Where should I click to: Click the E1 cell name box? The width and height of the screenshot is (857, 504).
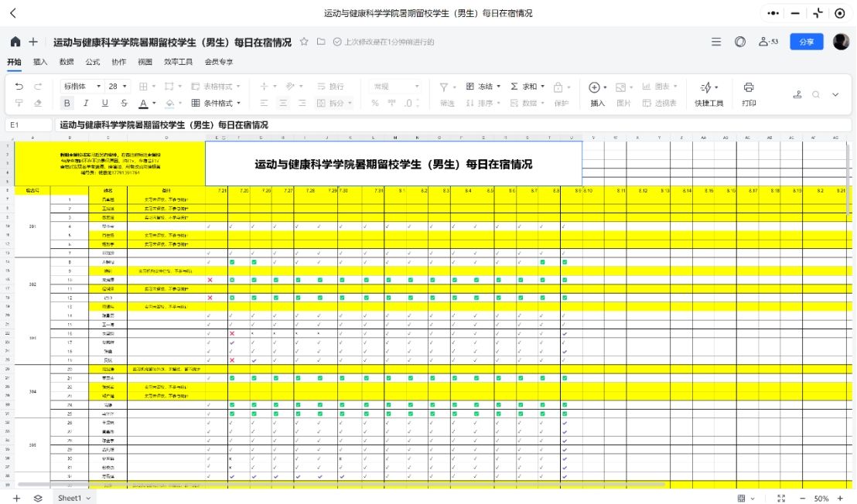pyautogui.click(x=26, y=124)
